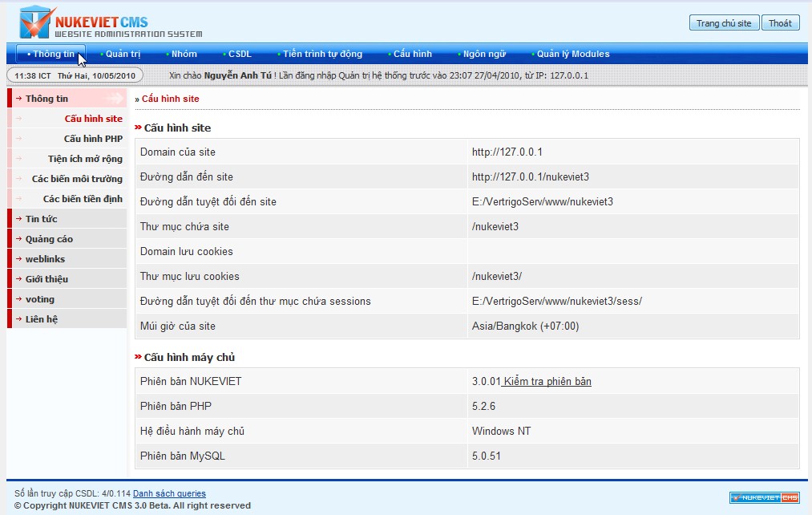Click the absolute path E:/VertrigoServ/www/nukeviet3 value
This screenshot has width=812, height=515.
pyautogui.click(x=542, y=201)
